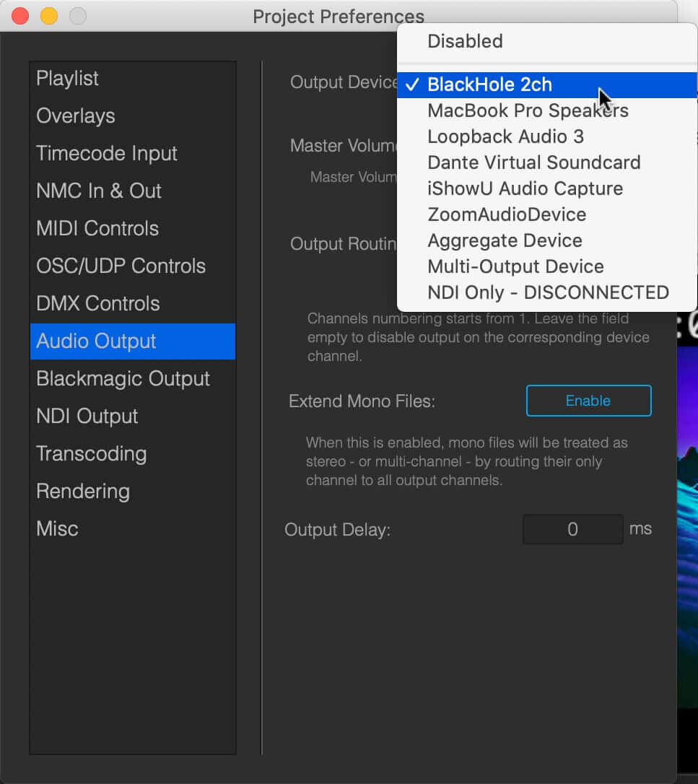698x784 pixels.
Task: Select Disabled in output device menu
Action: (547, 41)
